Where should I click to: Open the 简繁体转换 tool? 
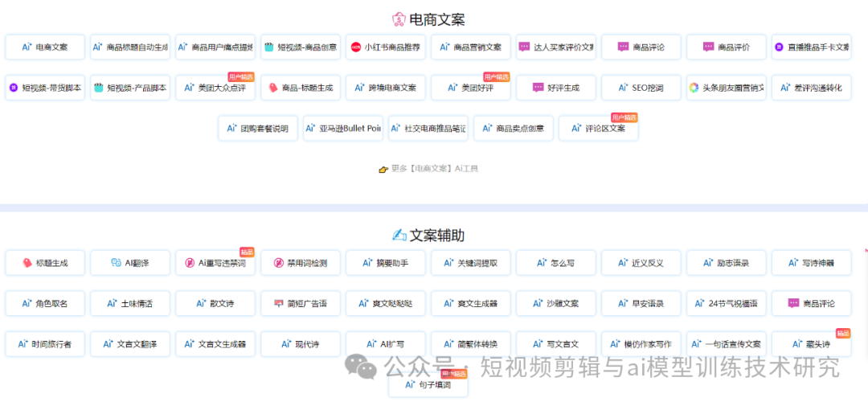pyautogui.click(x=471, y=344)
